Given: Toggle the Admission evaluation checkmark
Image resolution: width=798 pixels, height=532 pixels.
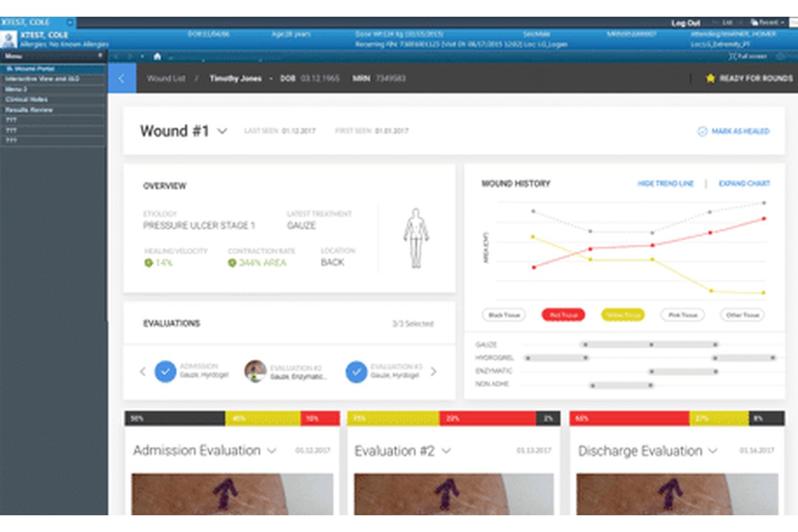Looking at the screenshot, I should 166,371.
